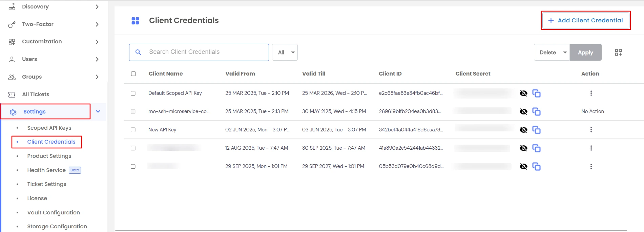
Task: Click the search magnifier icon
Action: (x=138, y=52)
